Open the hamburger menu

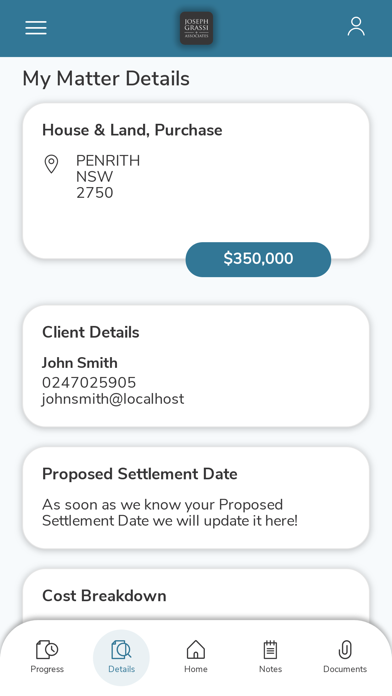(x=36, y=28)
